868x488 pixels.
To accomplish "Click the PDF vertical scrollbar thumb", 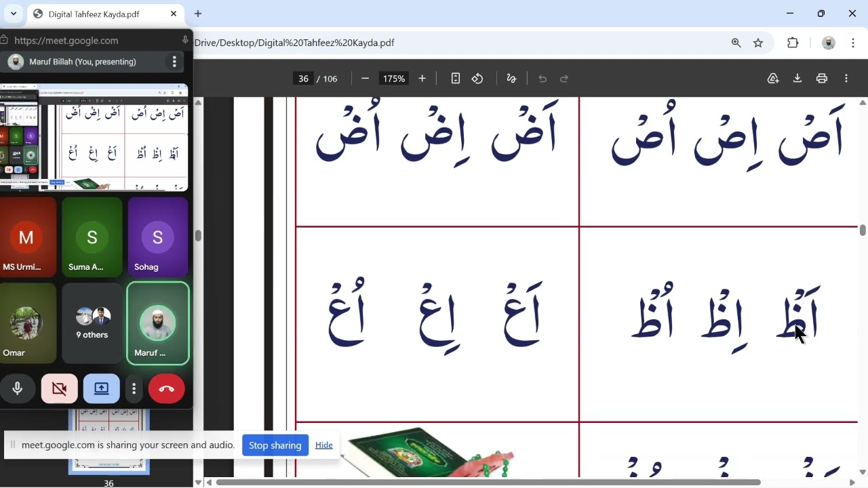I will (863, 230).
